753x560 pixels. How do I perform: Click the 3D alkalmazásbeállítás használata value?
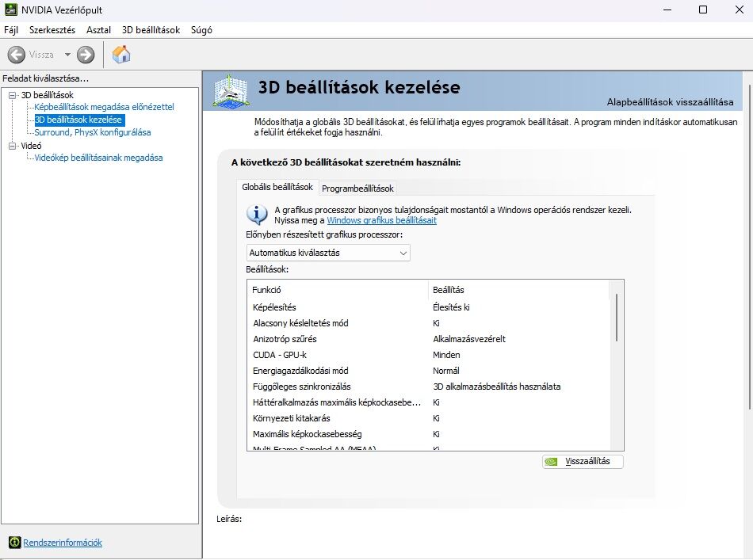(x=497, y=387)
